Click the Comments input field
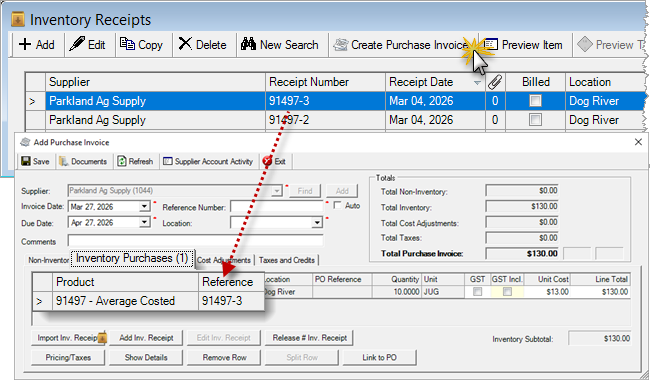Viewport: 650px width, 380px height. point(195,240)
